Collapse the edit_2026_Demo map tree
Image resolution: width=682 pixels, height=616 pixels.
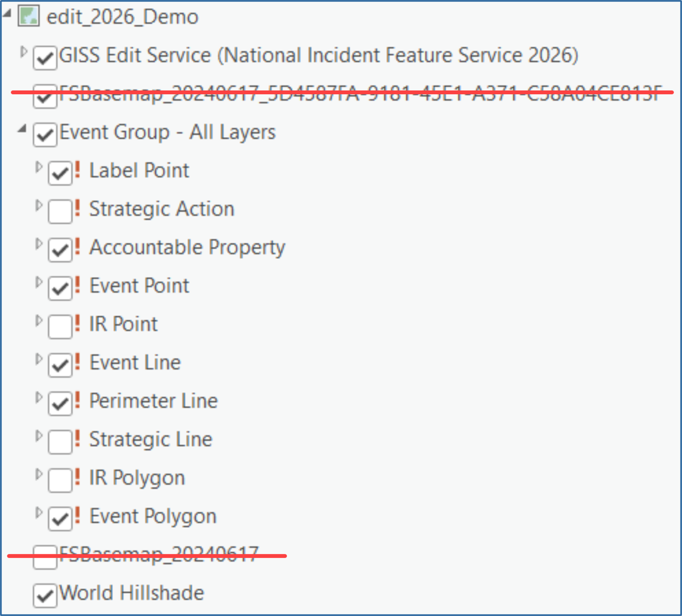[x=7, y=14]
